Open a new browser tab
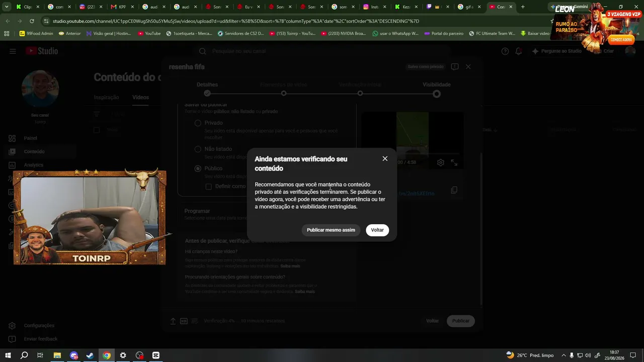The image size is (644, 362). (x=523, y=7)
